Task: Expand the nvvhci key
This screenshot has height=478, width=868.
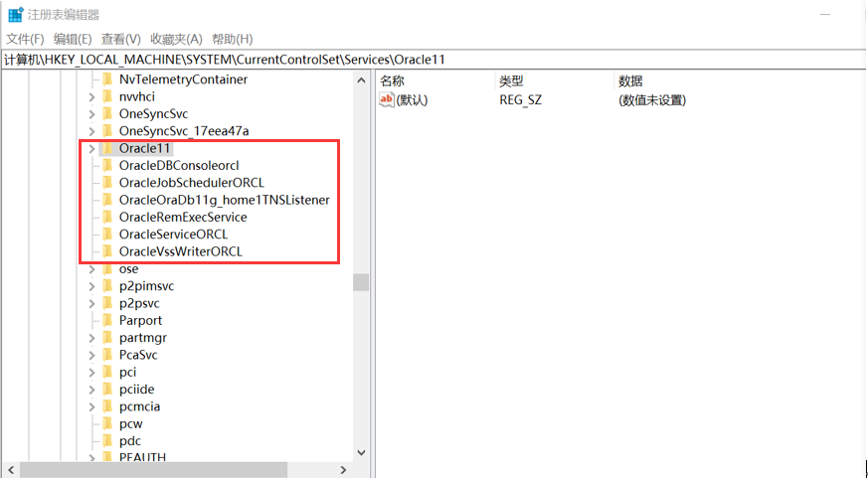Action: (91, 96)
